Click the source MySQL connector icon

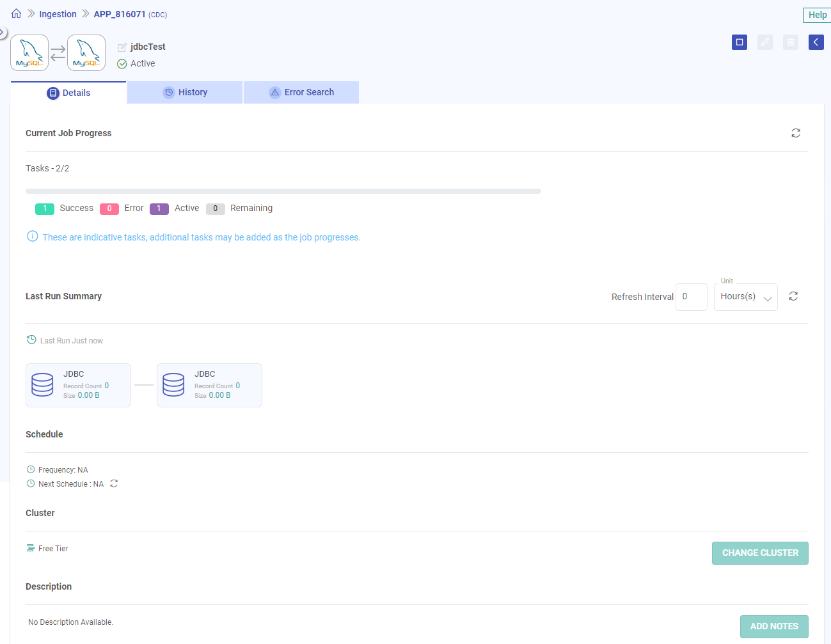[x=29, y=52]
